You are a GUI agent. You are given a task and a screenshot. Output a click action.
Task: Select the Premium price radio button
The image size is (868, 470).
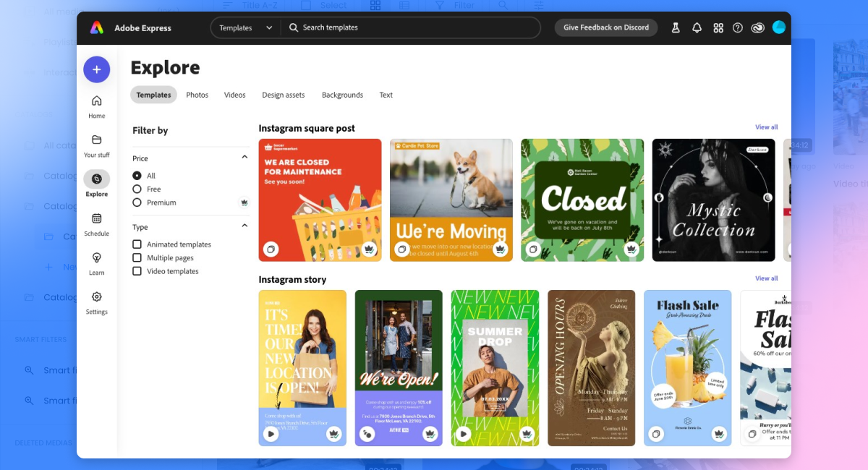click(137, 202)
